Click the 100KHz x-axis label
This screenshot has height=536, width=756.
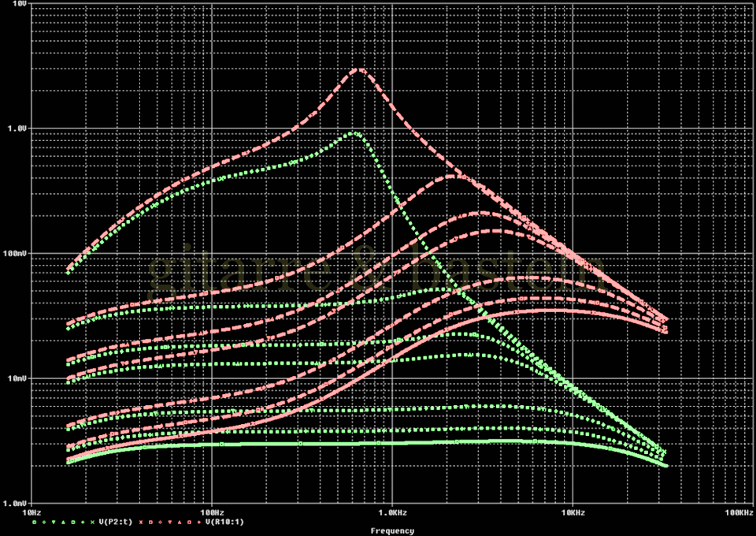[x=739, y=512]
